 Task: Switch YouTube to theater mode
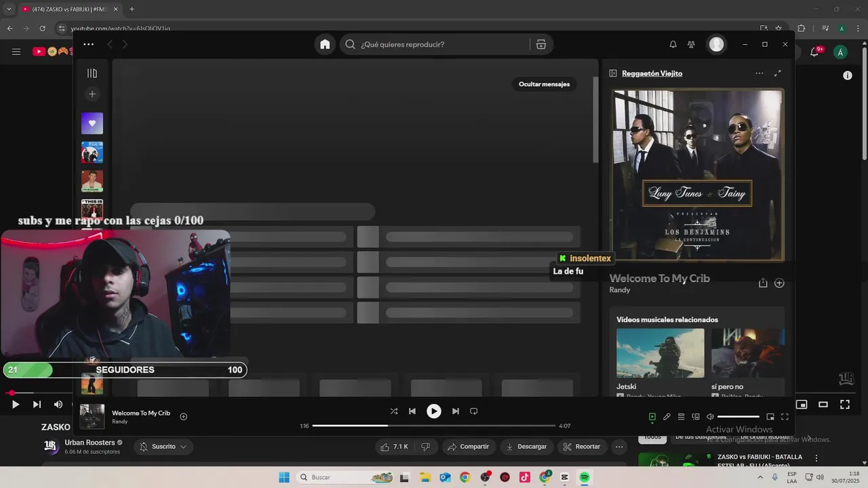click(x=823, y=405)
